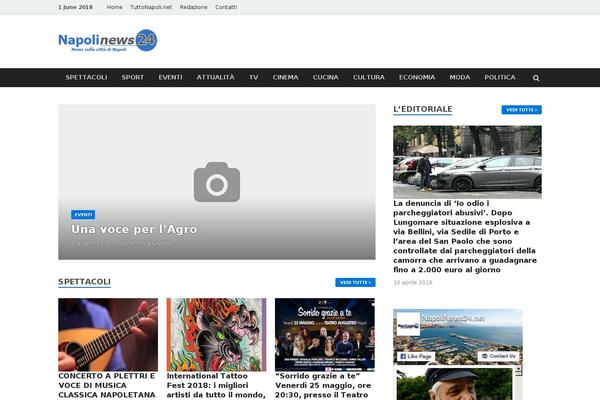
Task: Go to the CINEMA section
Action: coord(285,77)
